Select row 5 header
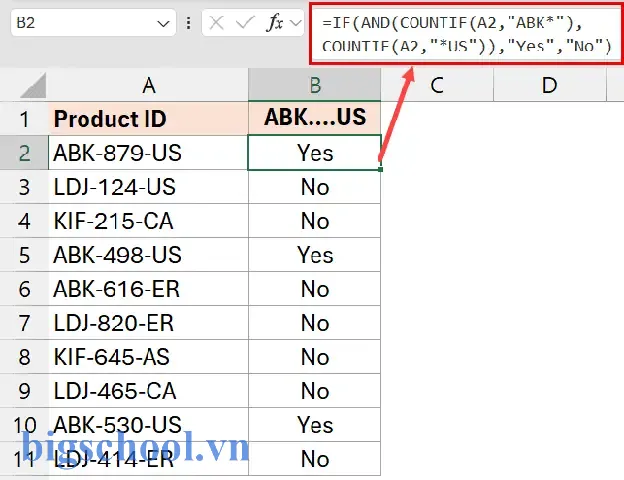This screenshot has height=480, width=624. (24, 255)
